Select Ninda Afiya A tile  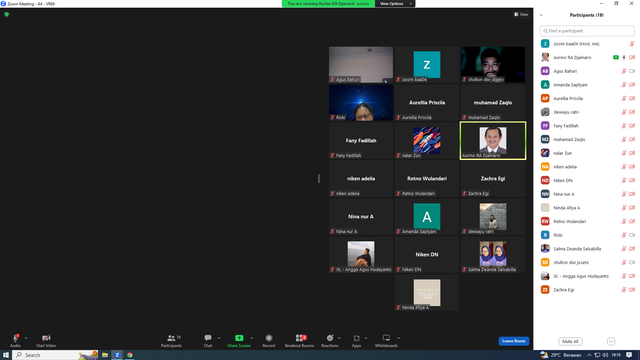coord(427,292)
